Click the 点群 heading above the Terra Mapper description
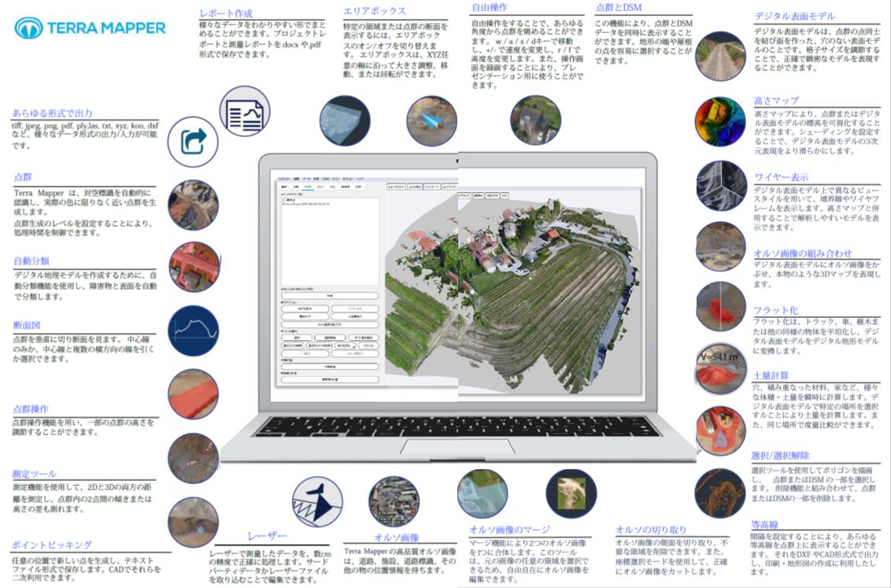This screenshot has height=588, width=891. (23, 177)
